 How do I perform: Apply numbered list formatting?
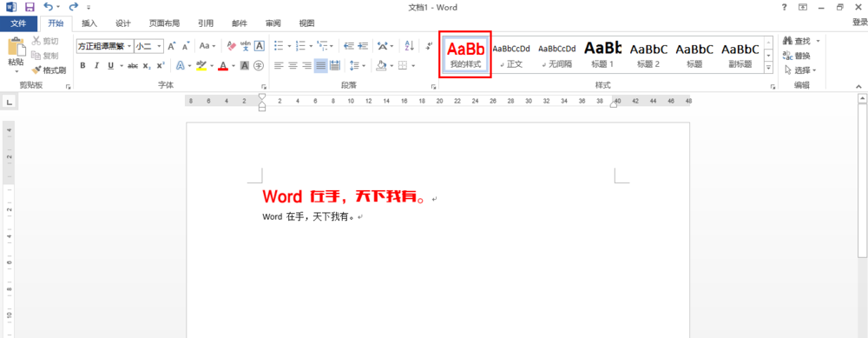pos(300,46)
